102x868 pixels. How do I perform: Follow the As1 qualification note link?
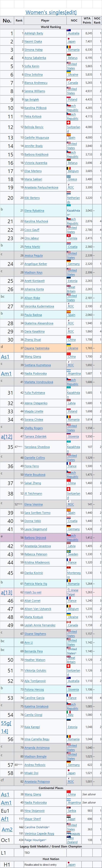(x=5, y=357)
